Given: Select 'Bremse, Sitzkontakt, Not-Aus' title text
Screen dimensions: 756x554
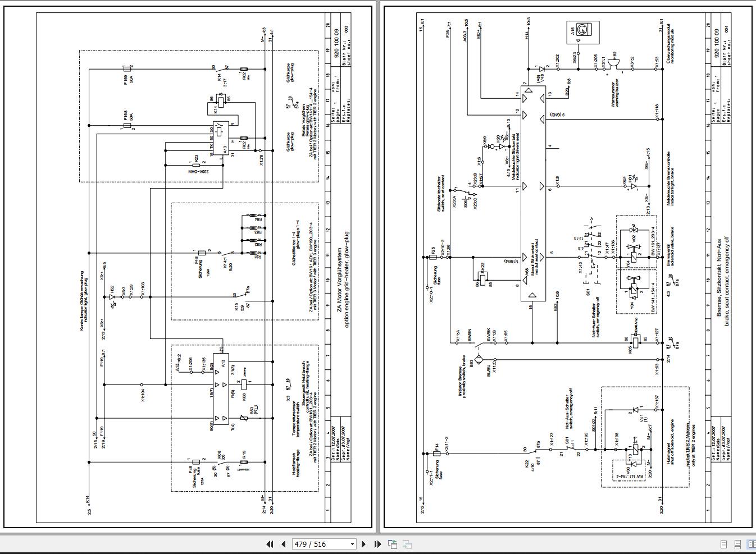Looking at the screenshot, I should [x=719, y=277].
